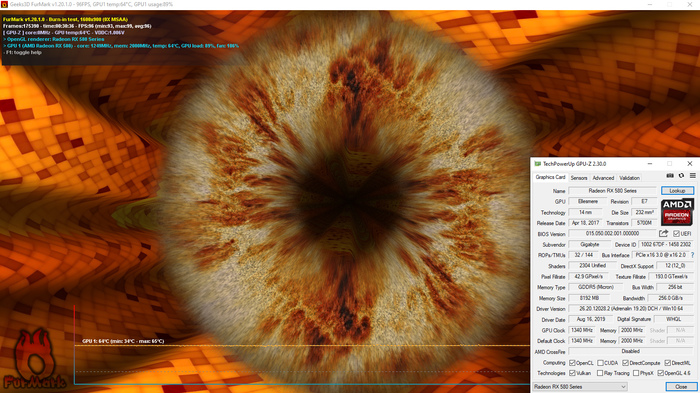Viewport: 700px width, 393px height.
Task: Click the Bandwidth 256.0 GB/s value
Action: pos(670,298)
